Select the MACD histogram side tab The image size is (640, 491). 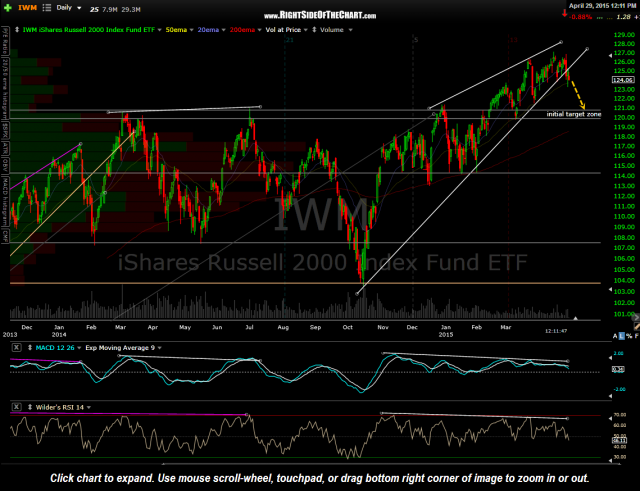(x=5, y=201)
